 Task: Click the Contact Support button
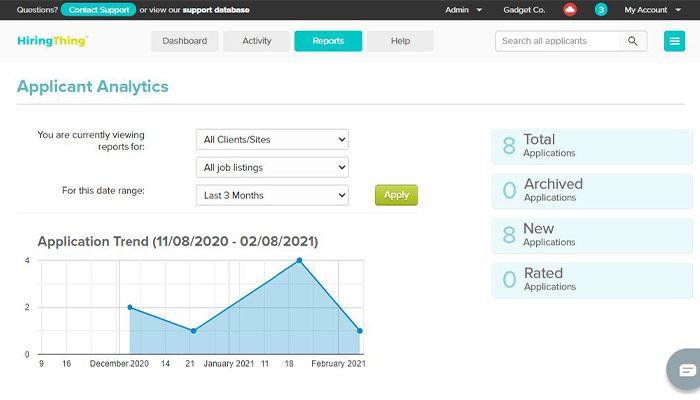[x=98, y=10]
